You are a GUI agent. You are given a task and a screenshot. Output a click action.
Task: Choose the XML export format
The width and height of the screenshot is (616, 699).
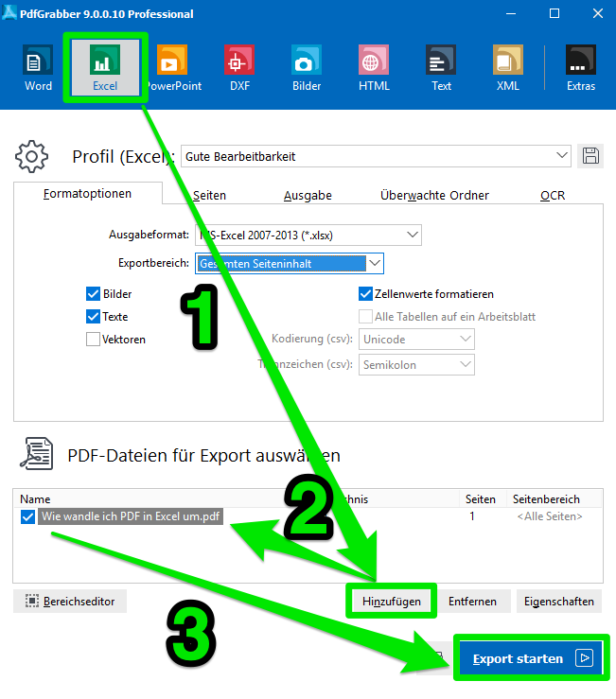(508, 68)
